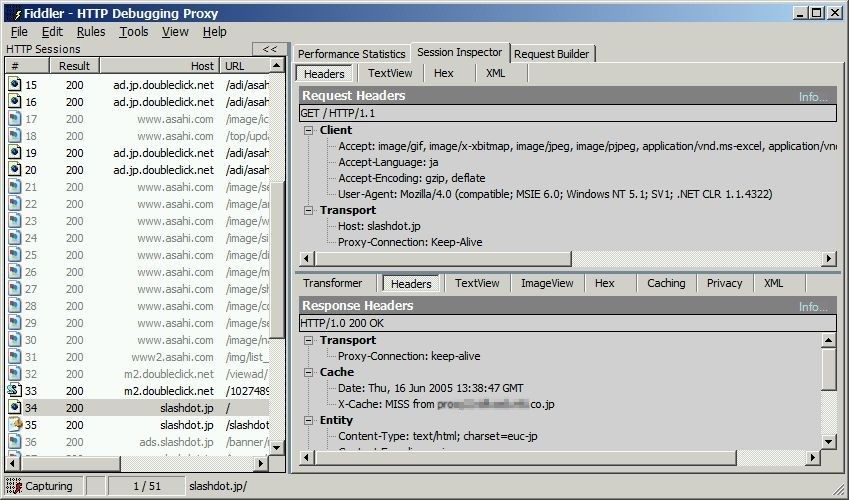Open the File menu
Image resolution: width=849 pixels, height=500 pixels.
click(19, 31)
